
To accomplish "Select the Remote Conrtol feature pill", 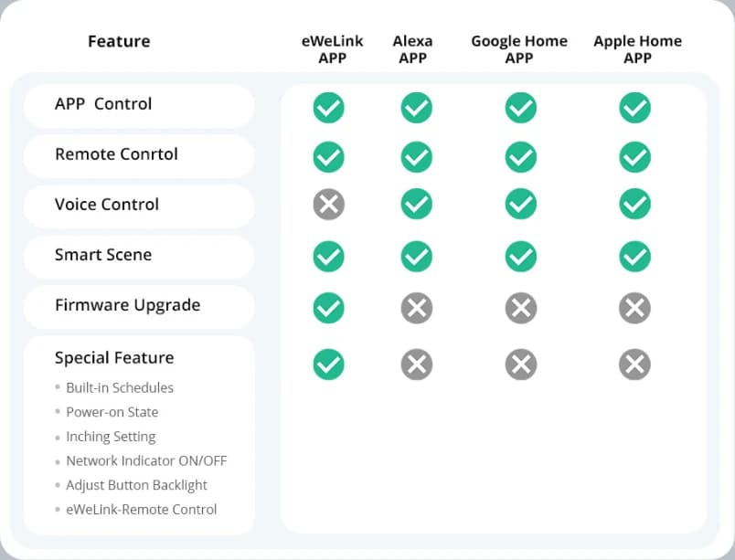I will (139, 156).
